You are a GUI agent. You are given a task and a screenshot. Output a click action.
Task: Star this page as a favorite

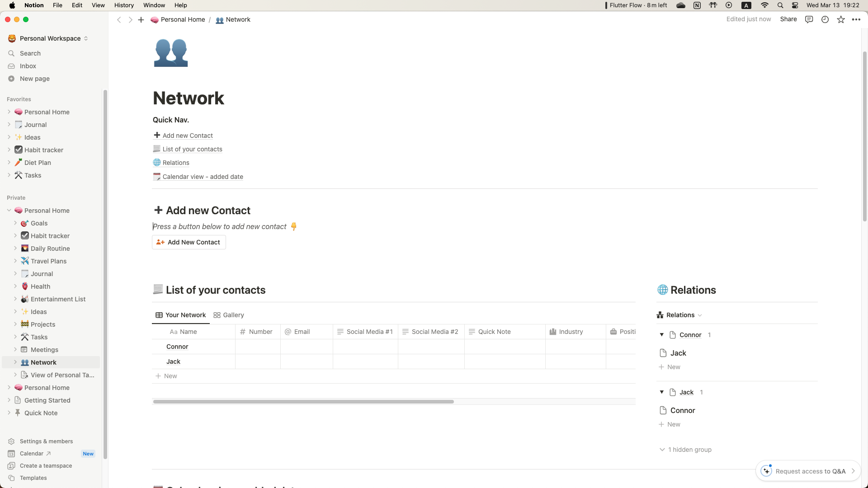click(x=841, y=19)
